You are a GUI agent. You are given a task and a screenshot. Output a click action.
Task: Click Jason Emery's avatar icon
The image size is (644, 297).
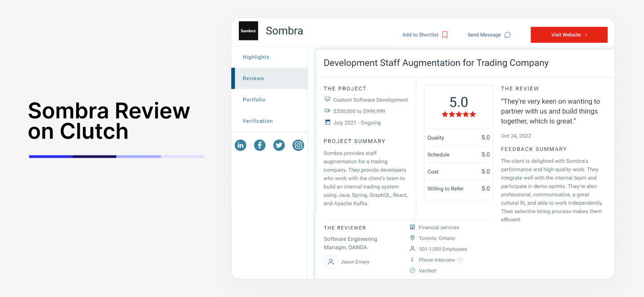pos(331,262)
